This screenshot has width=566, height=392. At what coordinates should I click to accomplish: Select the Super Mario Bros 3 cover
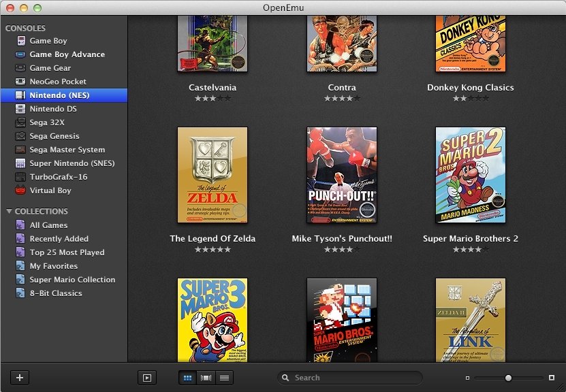click(x=213, y=320)
